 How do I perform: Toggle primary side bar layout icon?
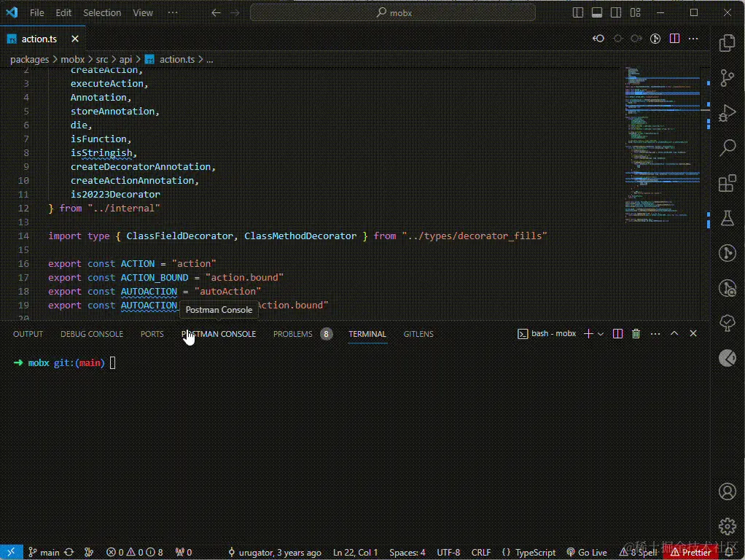(x=578, y=13)
